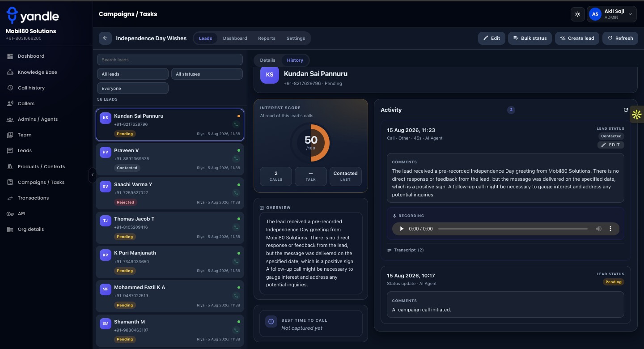Collapse the sidebar with the chevron handle
Viewport: 644px width, 349px height.
(x=93, y=174)
